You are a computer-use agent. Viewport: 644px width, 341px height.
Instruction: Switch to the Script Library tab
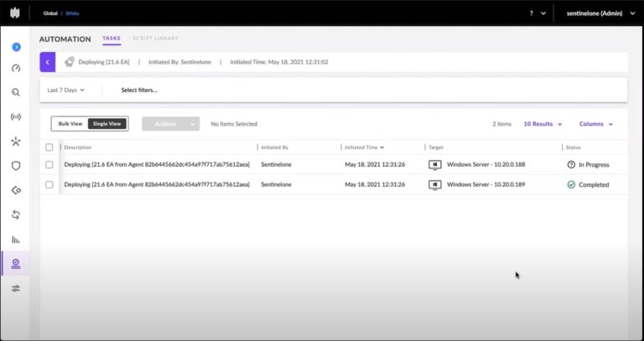coord(155,39)
